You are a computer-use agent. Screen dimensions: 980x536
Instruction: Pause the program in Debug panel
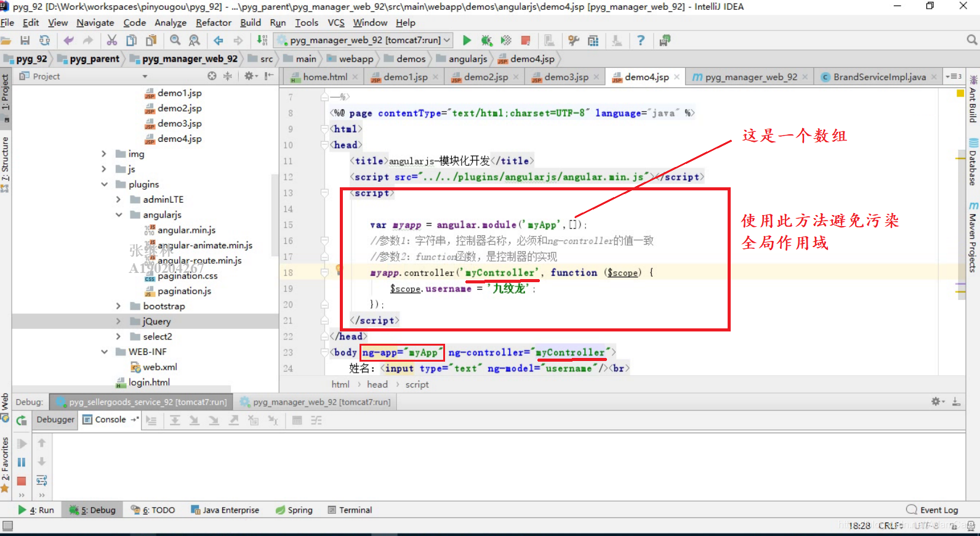22,462
